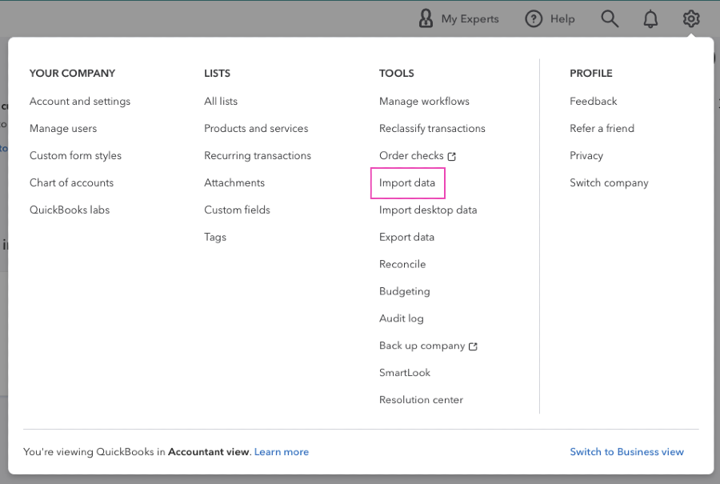Open Manage workflows tool
The width and height of the screenshot is (720, 484).
pos(424,101)
